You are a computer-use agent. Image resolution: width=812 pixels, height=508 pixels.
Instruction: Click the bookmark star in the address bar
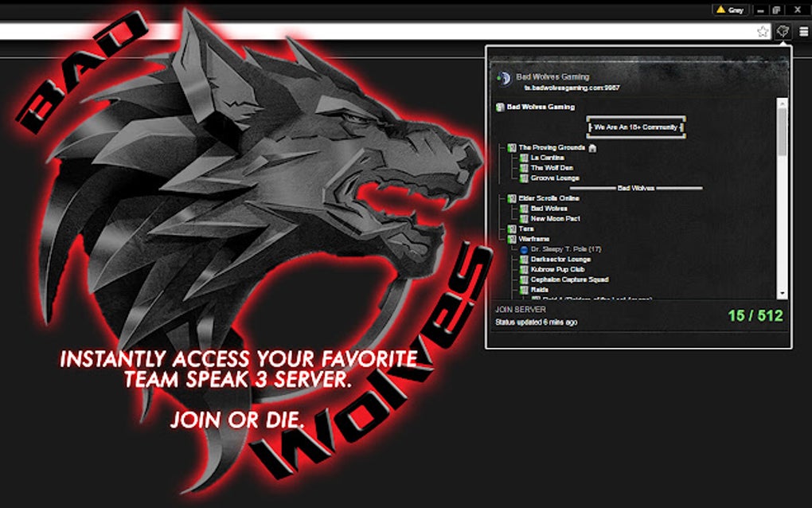tap(762, 31)
